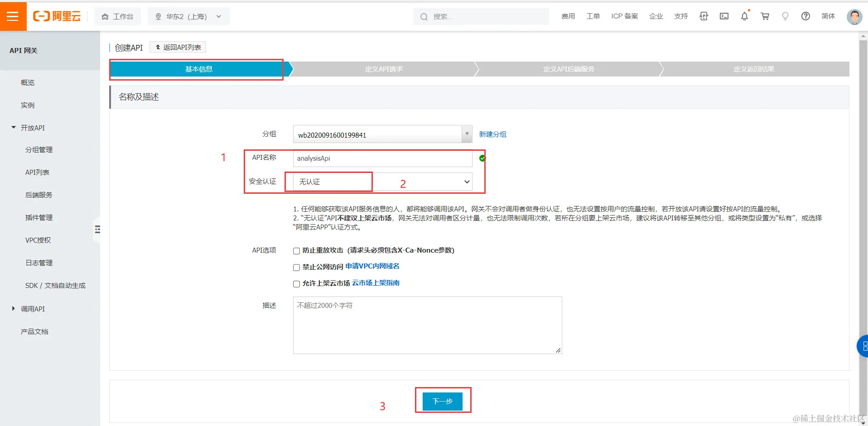Open the 安全认证 dropdown

click(382, 182)
